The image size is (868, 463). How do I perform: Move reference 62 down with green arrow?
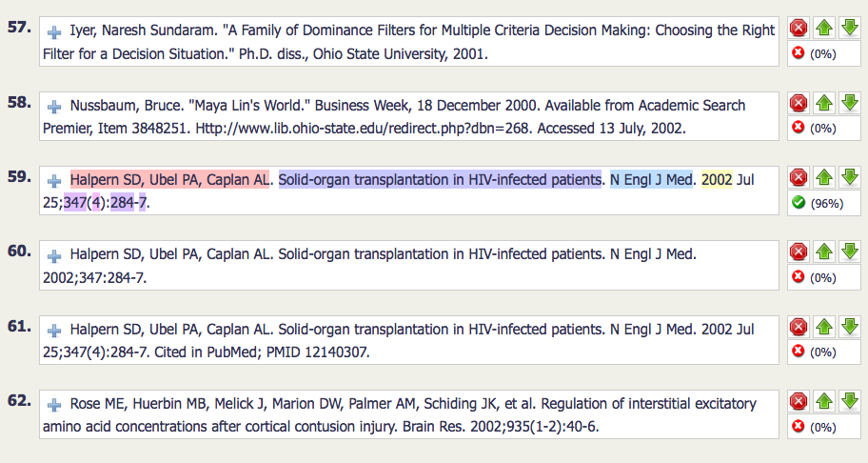pyautogui.click(x=850, y=401)
